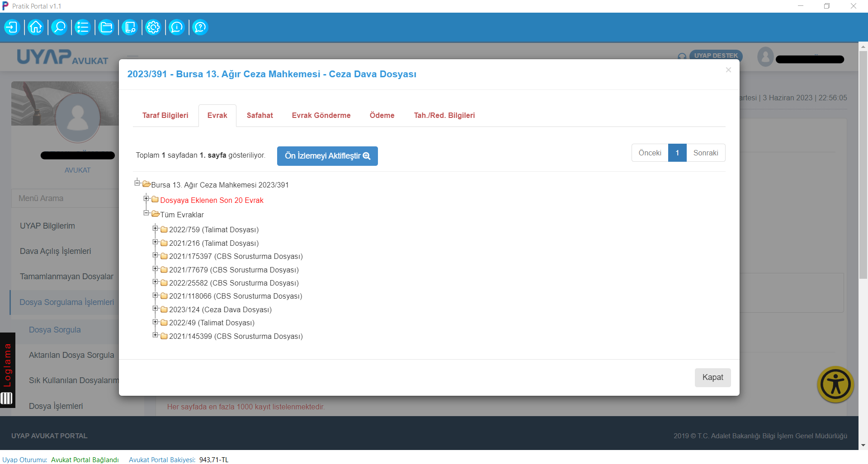
Task: Expand the 2022/759 Talimat Dosyası folder
Action: click(155, 229)
